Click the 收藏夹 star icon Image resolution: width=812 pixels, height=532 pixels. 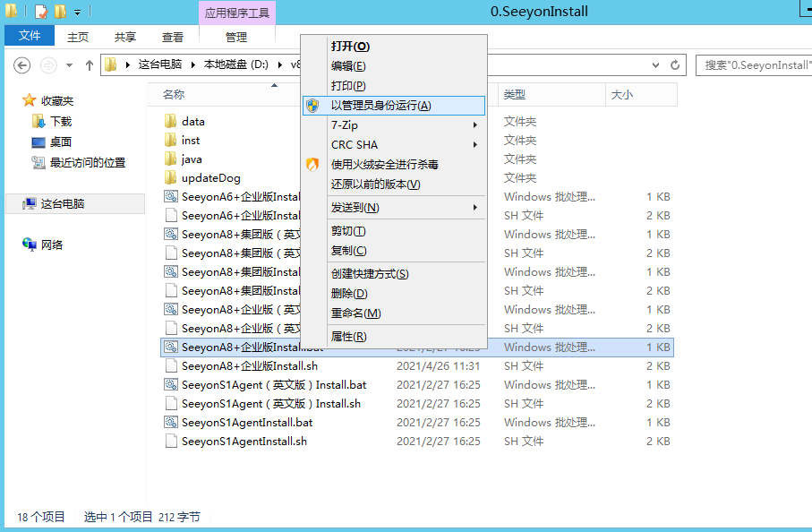[x=29, y=100]
